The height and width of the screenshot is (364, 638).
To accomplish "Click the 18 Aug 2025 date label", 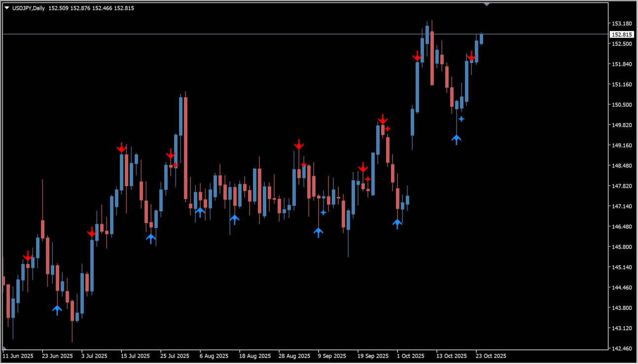I will 255,356.
